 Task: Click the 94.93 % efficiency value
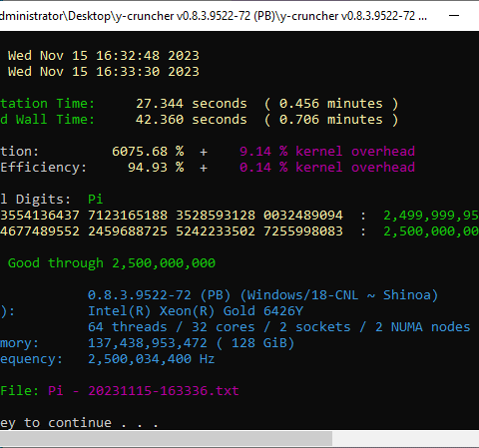coord(156,168)
